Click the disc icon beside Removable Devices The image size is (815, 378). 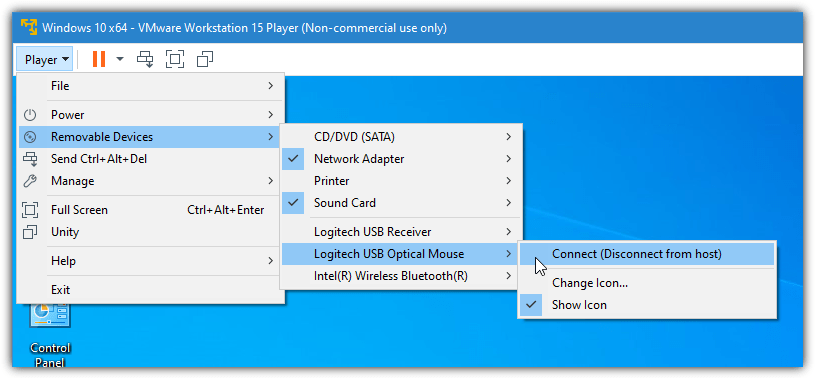point(31,137)
